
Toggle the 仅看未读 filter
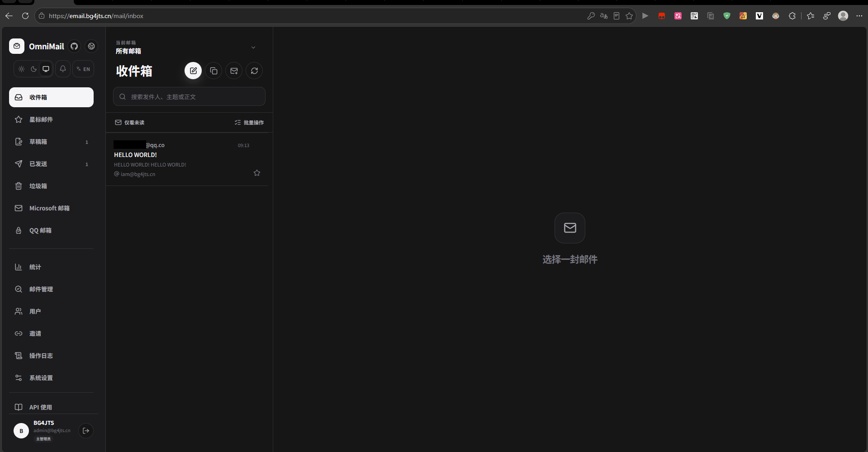click(129, 123)
